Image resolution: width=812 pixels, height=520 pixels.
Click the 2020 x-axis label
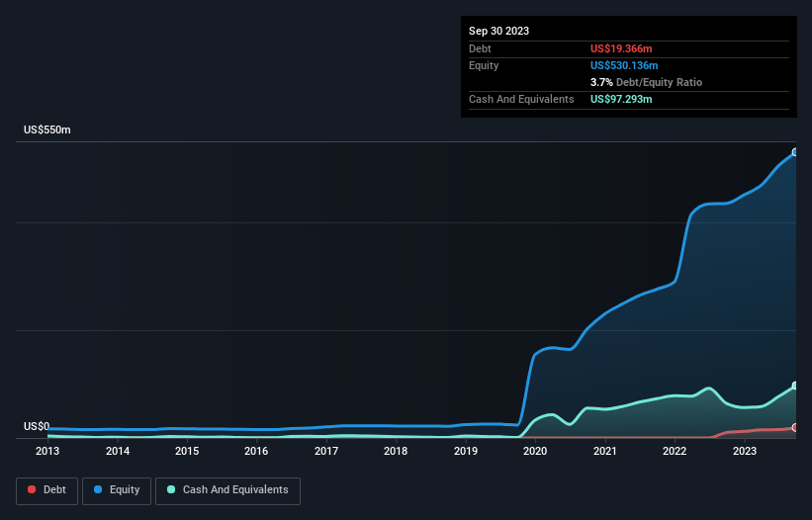[x=535, y=451]
